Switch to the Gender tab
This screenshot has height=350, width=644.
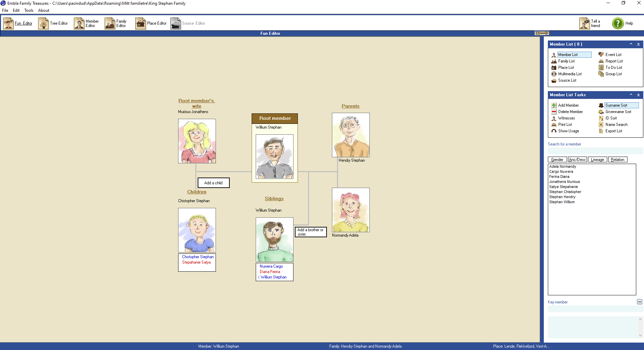tap(557, 160)
